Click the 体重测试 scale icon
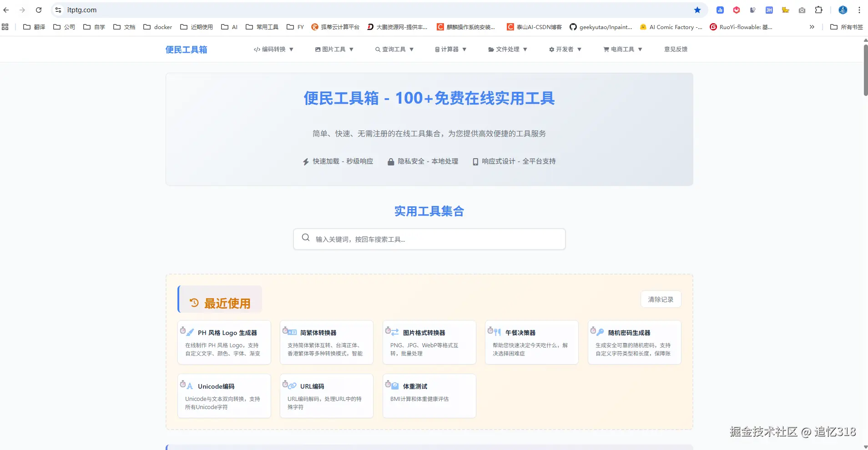This screenshot has height=450, width=868. point(395,386)
